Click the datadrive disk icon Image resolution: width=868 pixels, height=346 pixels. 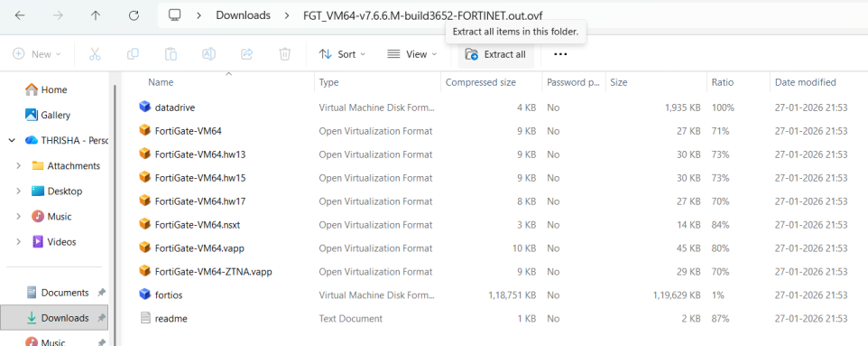tap(144, 107)
